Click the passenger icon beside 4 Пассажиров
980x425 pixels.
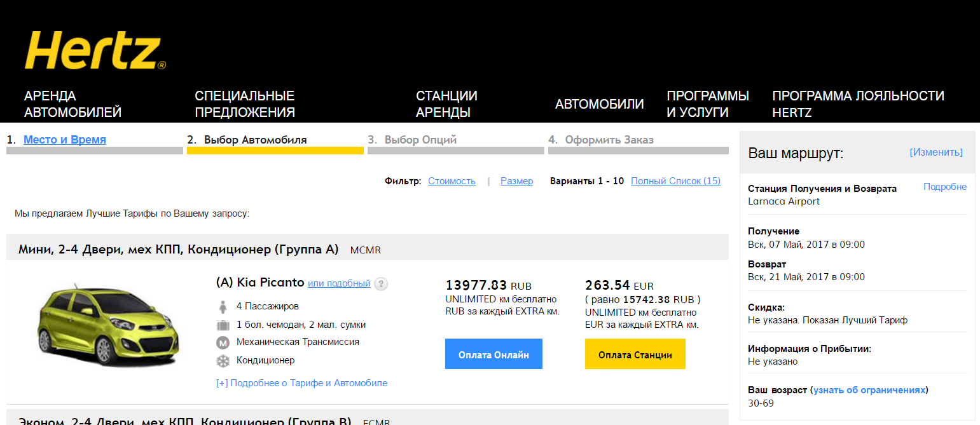223,307
